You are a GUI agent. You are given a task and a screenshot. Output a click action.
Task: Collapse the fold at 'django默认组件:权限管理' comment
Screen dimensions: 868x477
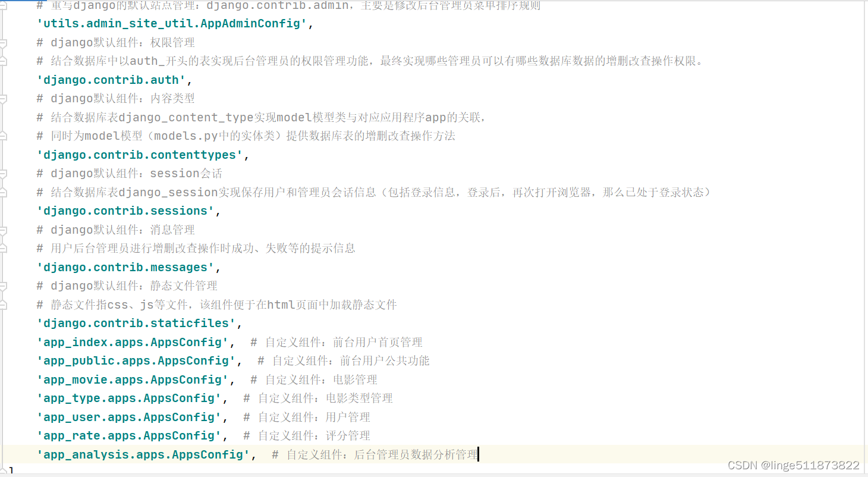[3, 43]
